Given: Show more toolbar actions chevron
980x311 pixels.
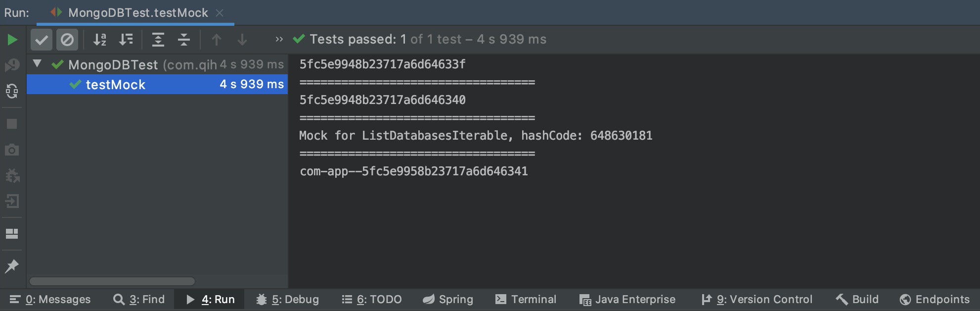Looking at the screenshot, I should click(x=279, y=39).
